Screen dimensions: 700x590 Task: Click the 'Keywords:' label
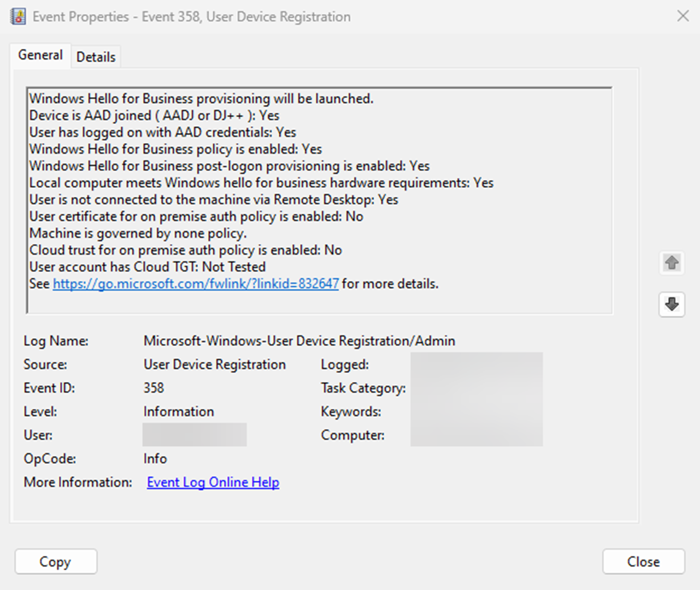351,411
